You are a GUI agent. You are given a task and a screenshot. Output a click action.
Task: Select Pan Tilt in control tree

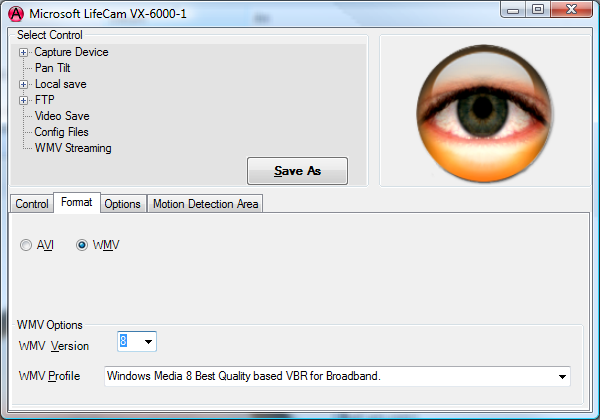(52, 68)
